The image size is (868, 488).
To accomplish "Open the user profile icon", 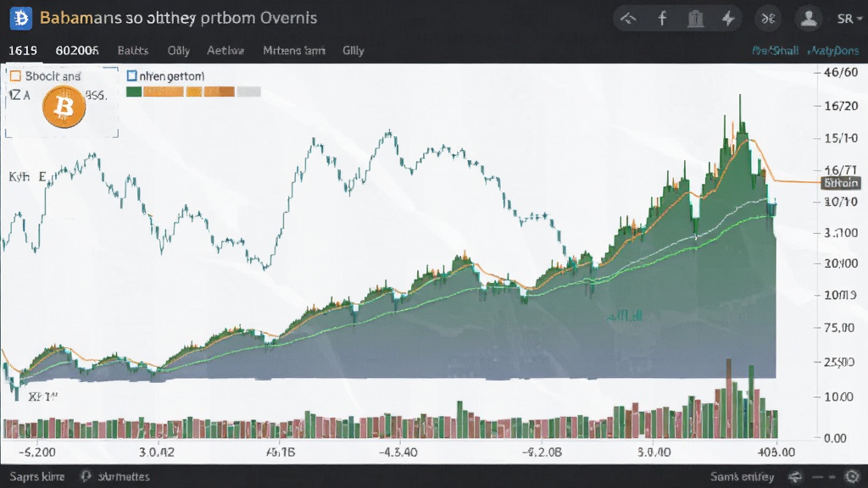I will (x=809, y=19).
